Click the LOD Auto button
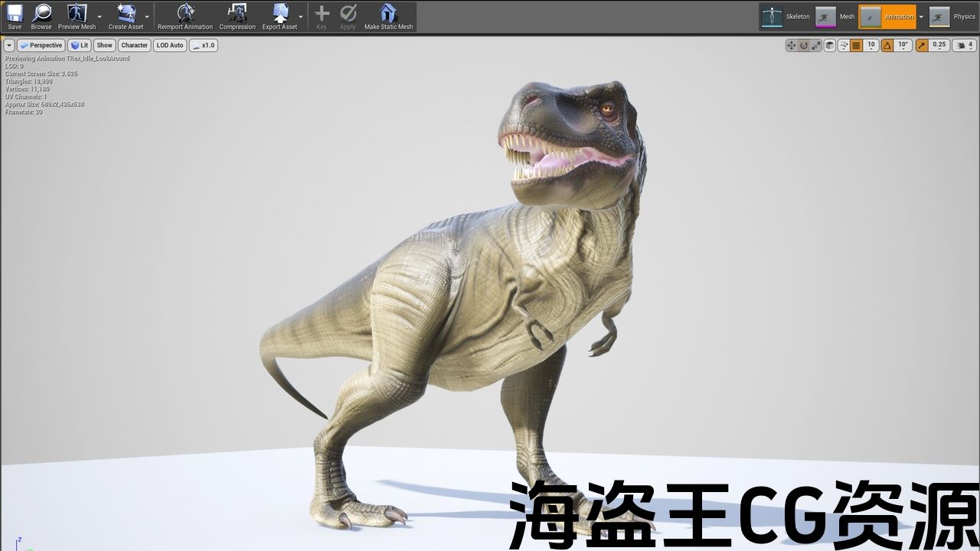This screenshot has height=551, width=980. tap(170, 45)
